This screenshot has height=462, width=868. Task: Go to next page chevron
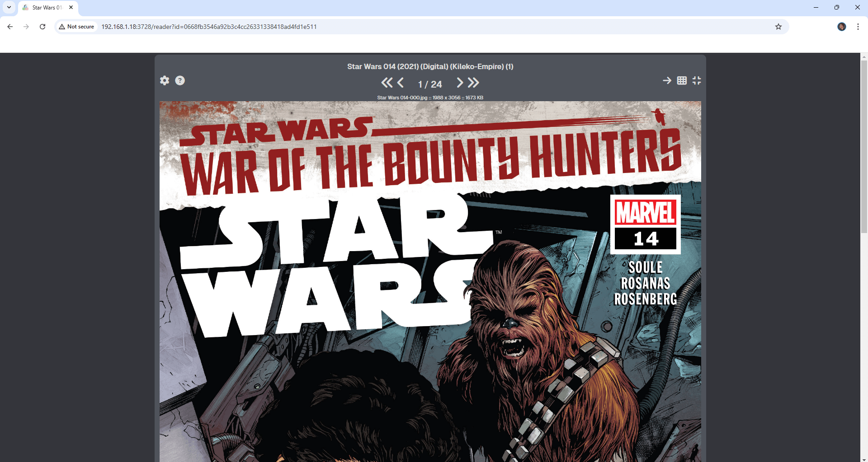point(460,83)
